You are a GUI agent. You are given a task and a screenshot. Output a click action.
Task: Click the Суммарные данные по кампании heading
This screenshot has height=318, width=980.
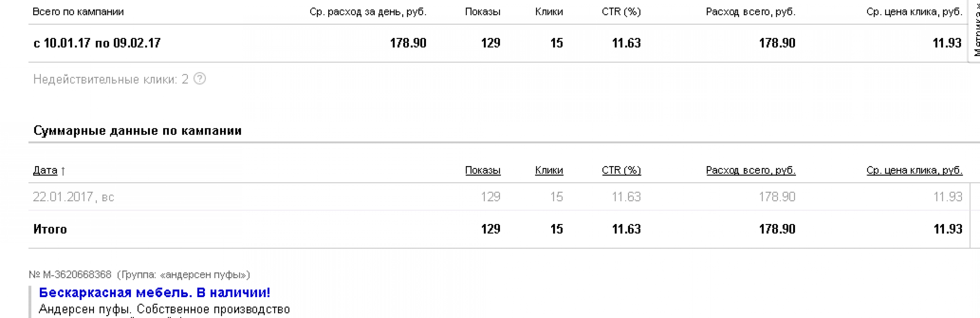[x=137, y=131]
